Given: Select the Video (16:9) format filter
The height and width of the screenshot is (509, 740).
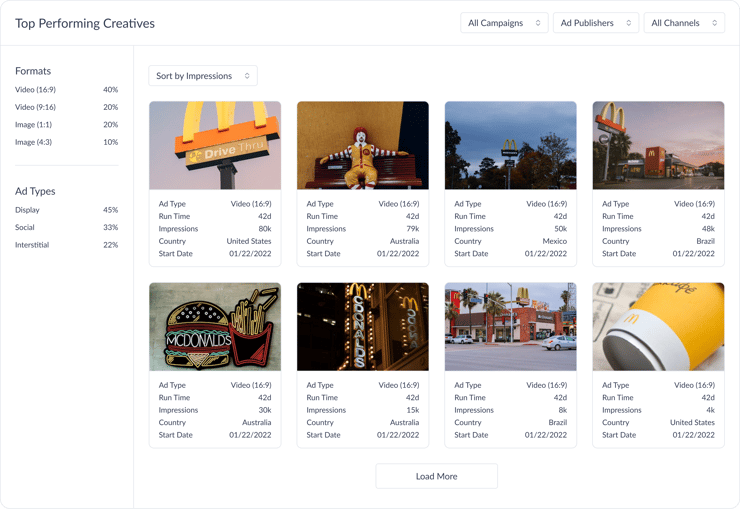Looking at the screenshot, I should pyautogui.click(x=34, y=90).
